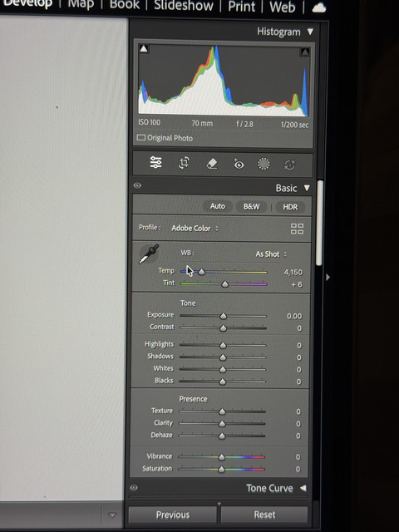
Task: Open the Adobe Color profile dropdown
Action: (195, 229)
